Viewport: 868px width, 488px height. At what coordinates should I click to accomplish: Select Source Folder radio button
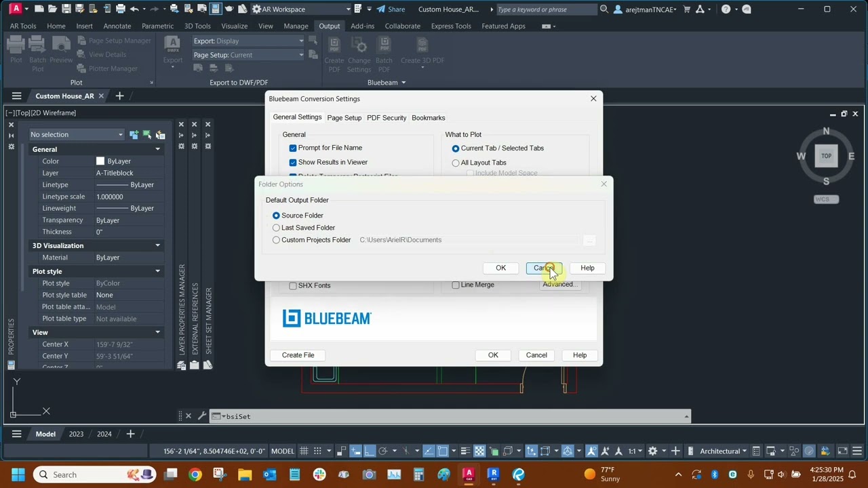pyautogui.click(x=276, y=216)
